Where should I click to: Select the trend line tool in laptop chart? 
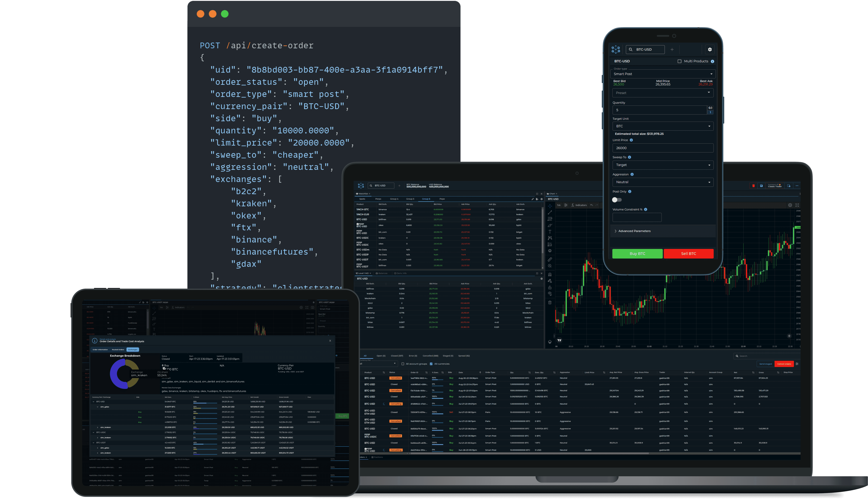click(550, 213)
